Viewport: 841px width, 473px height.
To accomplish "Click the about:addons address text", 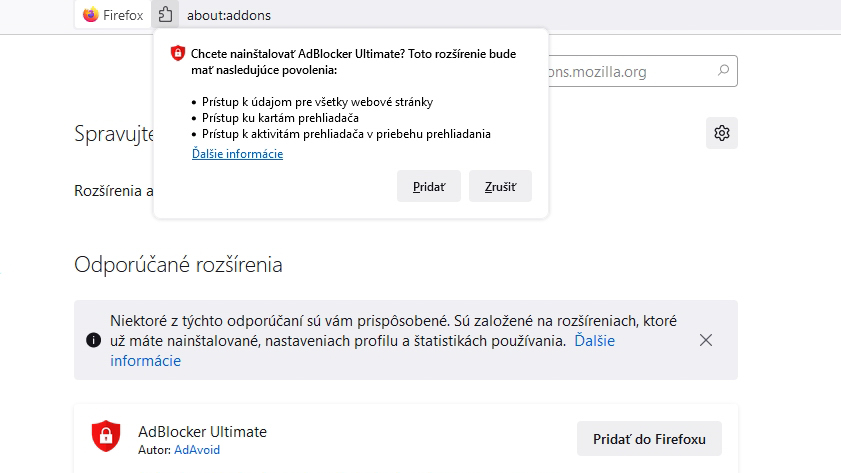I will click(229, 16).
